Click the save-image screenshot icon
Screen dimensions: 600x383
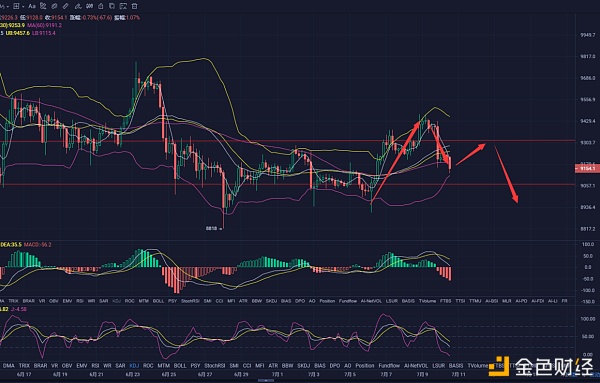(123, 6)
